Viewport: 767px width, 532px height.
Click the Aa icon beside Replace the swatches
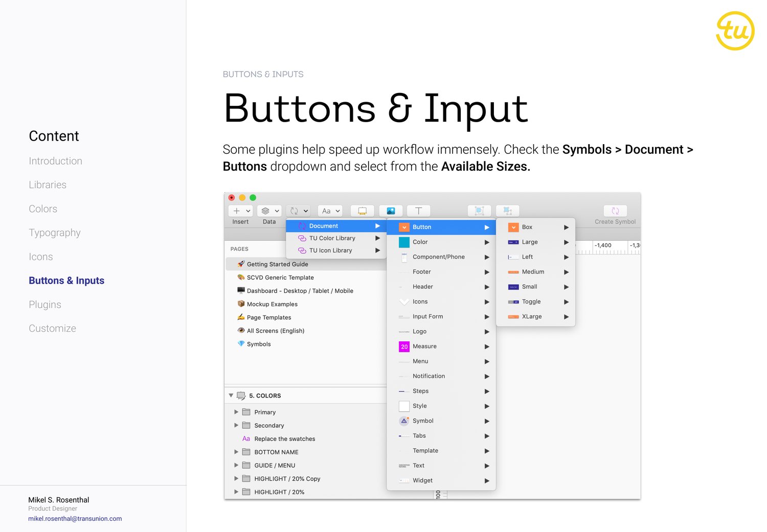click(x=246, y=438)
